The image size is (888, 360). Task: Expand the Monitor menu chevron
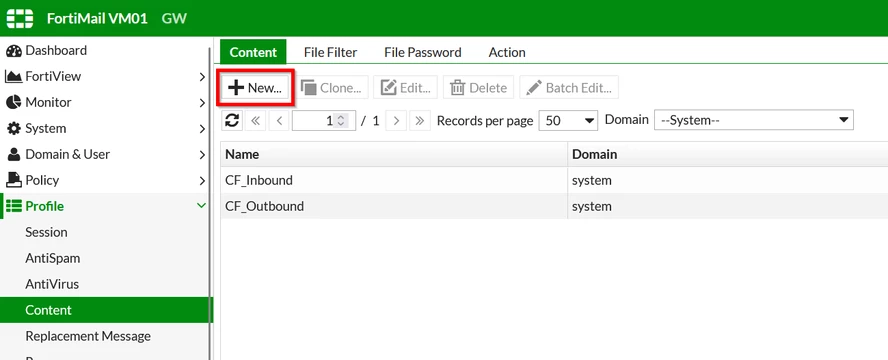coord(202,102)
